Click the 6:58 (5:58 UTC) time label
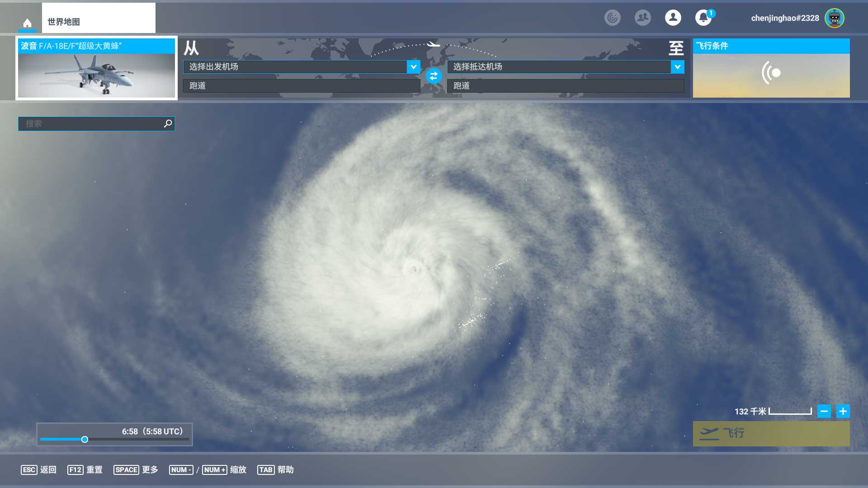 [152, 432]
